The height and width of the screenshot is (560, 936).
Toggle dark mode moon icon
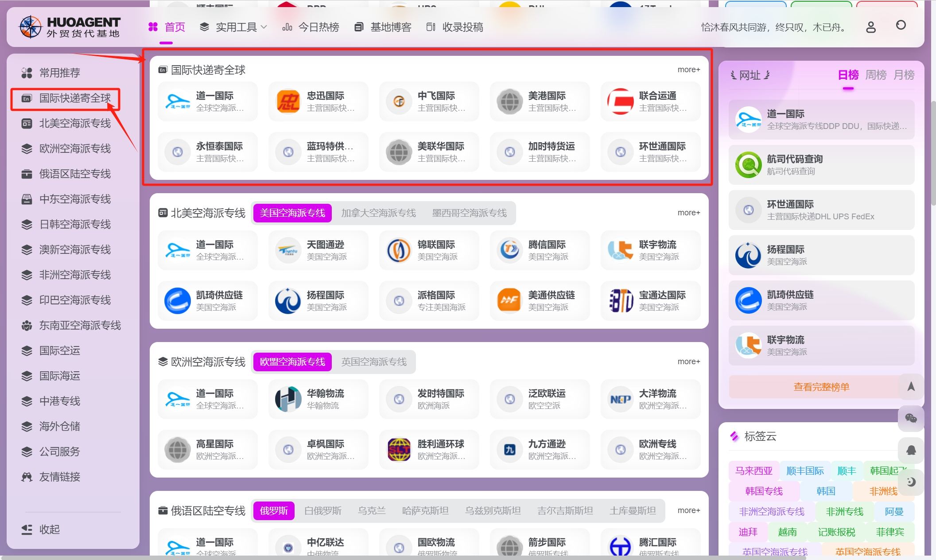911,482
